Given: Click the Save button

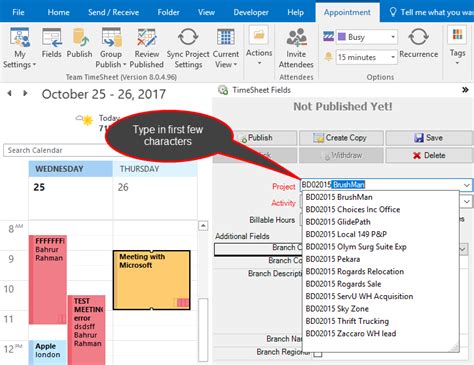Looking at the screenshot, I should point(429,138).
